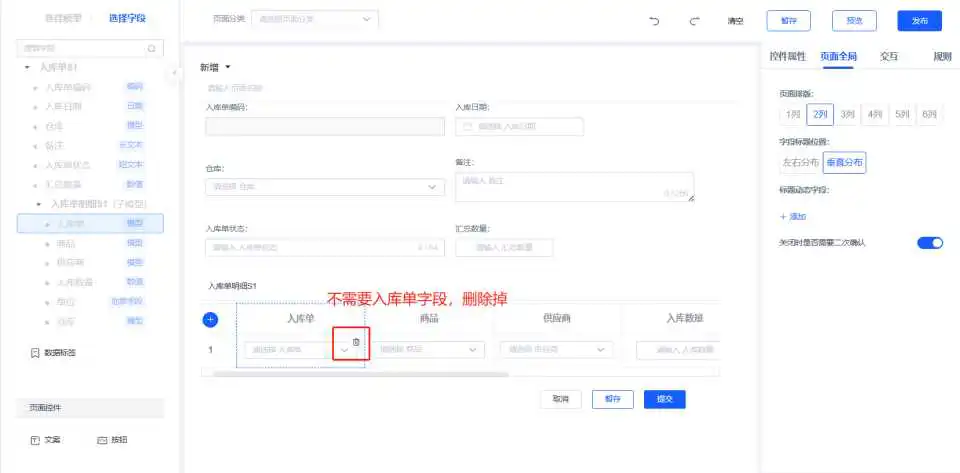Viewport: 960px width, 473px height.
Task: Select 汇总数量 field in tree
Action: coord(90,184)
